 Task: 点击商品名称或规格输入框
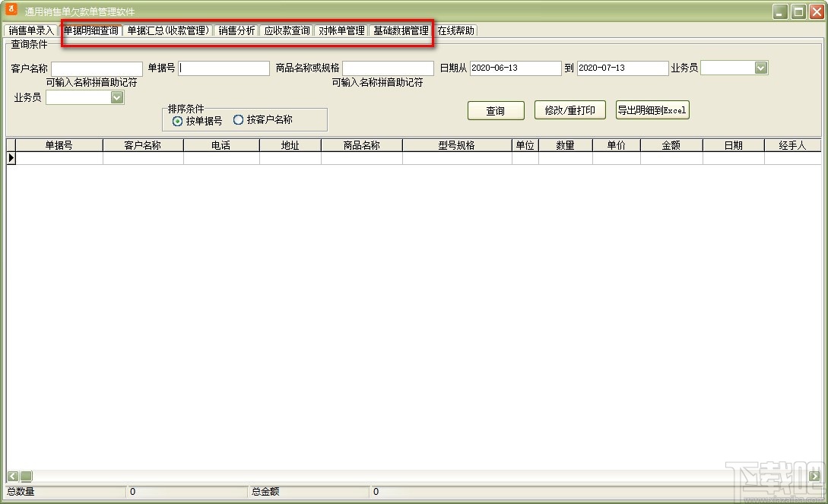coord(388,68)
